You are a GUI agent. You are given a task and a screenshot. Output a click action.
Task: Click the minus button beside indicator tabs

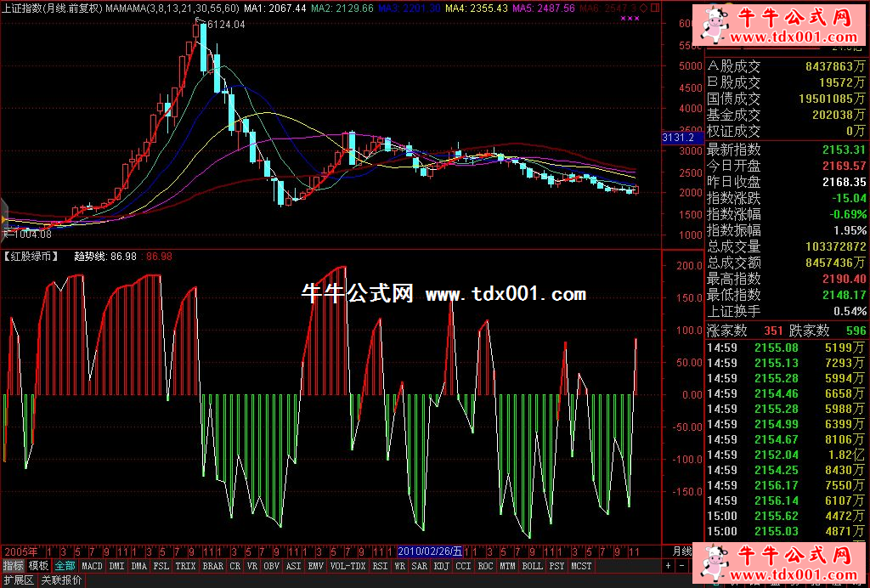tap(681, 566)
